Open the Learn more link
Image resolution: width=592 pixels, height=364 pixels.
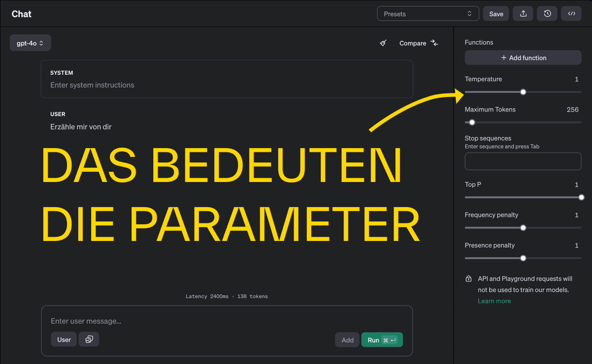tap(494, 301)
